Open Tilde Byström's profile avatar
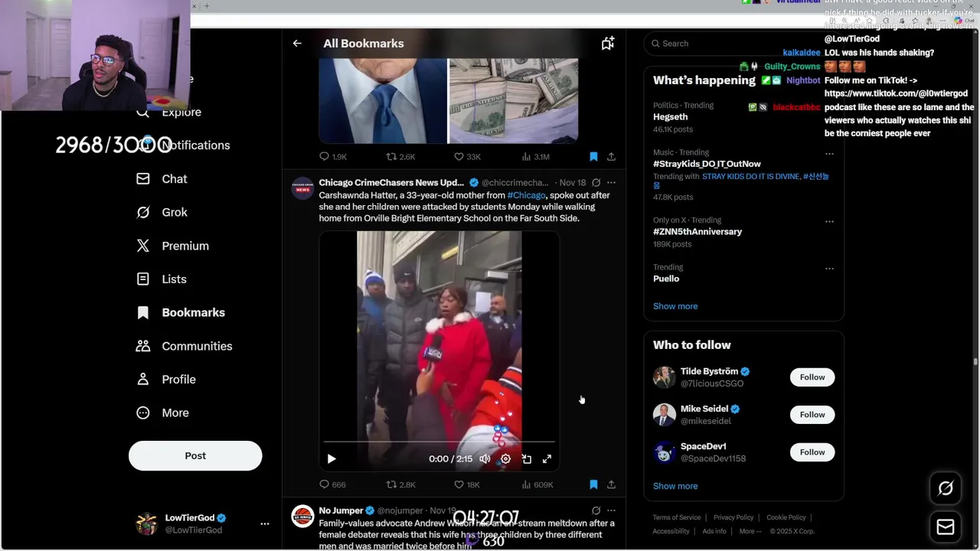 click(665, 377)
